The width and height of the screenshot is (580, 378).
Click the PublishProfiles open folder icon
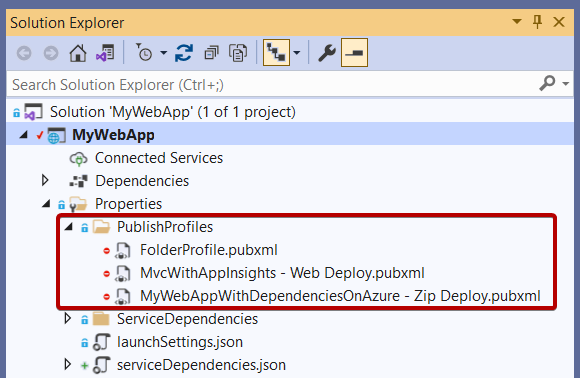[x=101, y=227]
